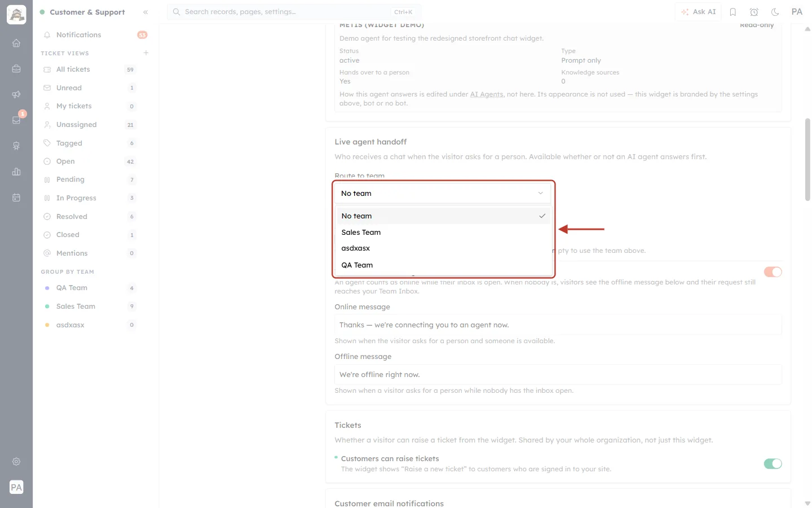Click the briefcase icon in the left rail
The width and height of the screenshot is (812, 508).
click(x=16, y=69)
